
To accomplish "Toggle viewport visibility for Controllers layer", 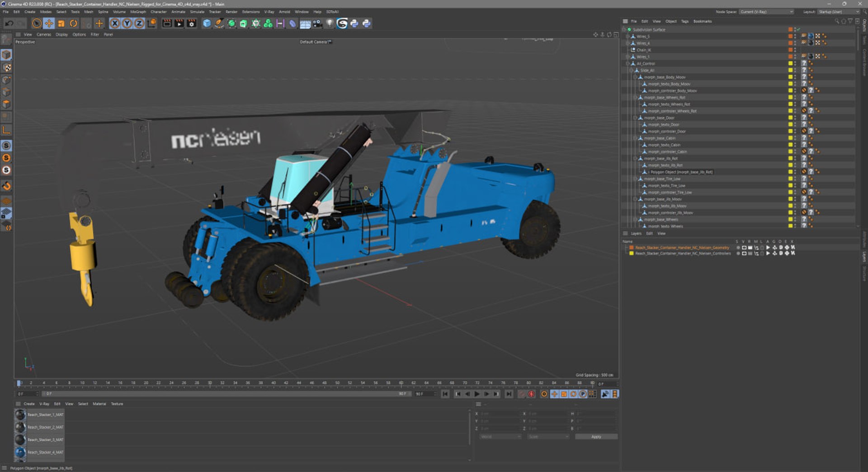I will click(x=744, y=254).
